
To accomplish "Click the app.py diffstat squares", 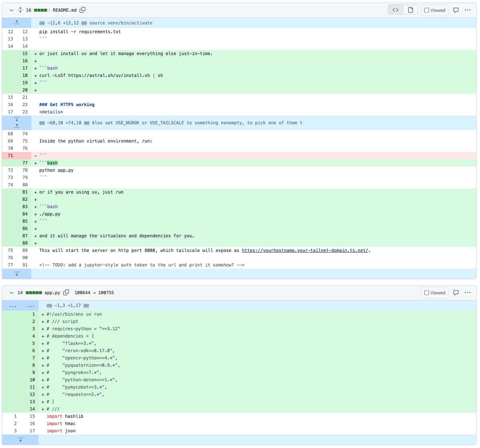I will [34, 293].
